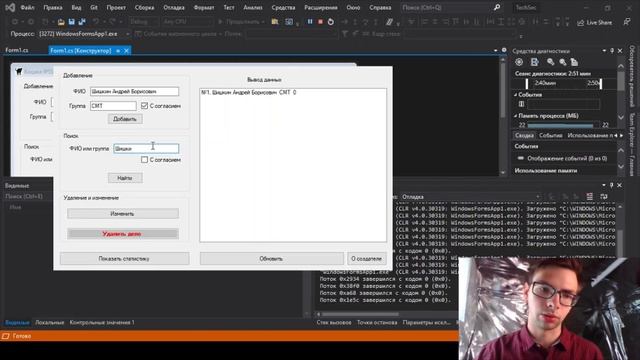Open the Файл menu
The height and width of the screenshot is (360, 640).
pos(27,7)
